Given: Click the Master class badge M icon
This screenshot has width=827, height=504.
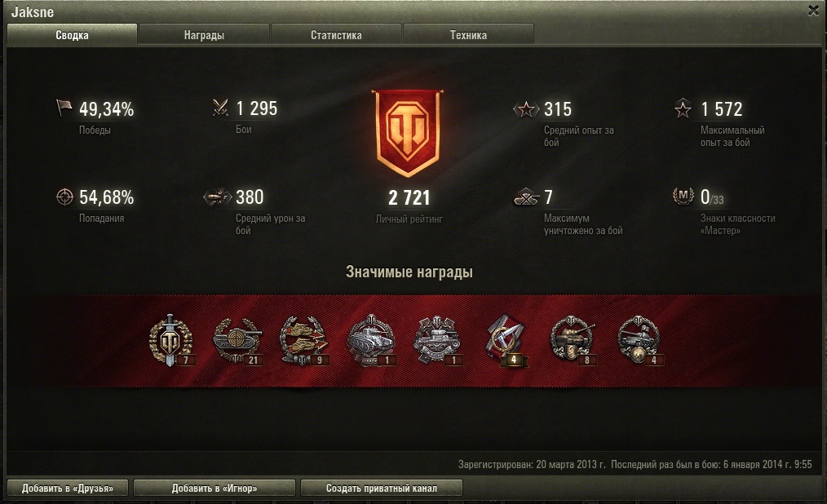Looking at the screenshot, I should pos(683,196).
